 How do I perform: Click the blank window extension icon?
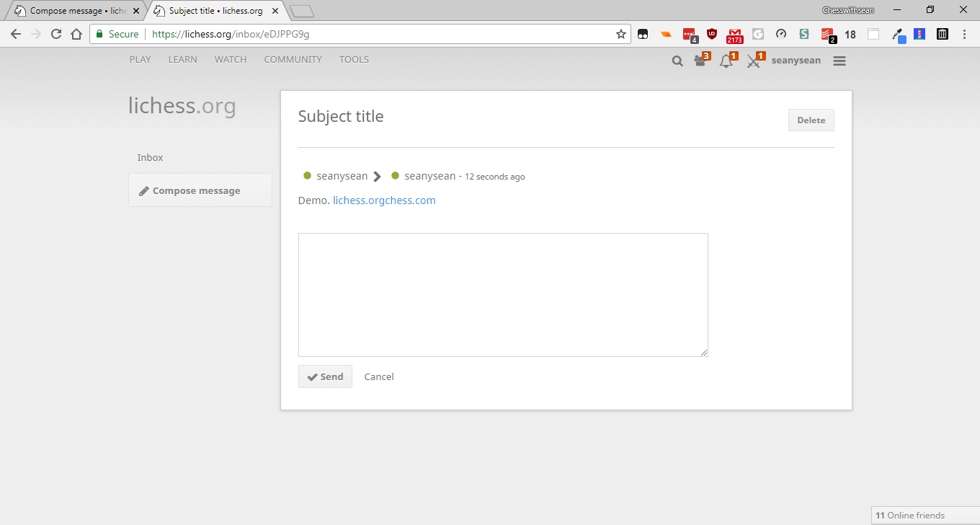pyautogui.click(x=873, y=34)
